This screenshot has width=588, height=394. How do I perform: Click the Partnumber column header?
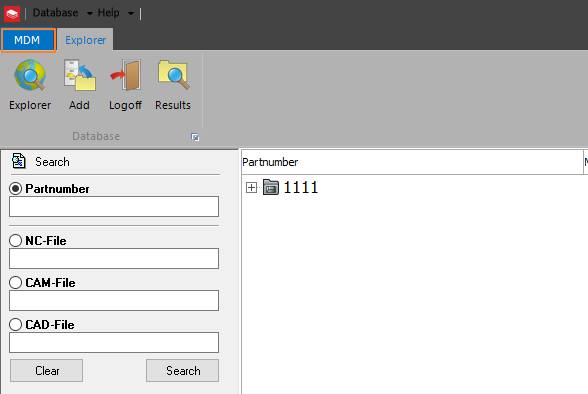pyautogui.click(x=412, y=162)
